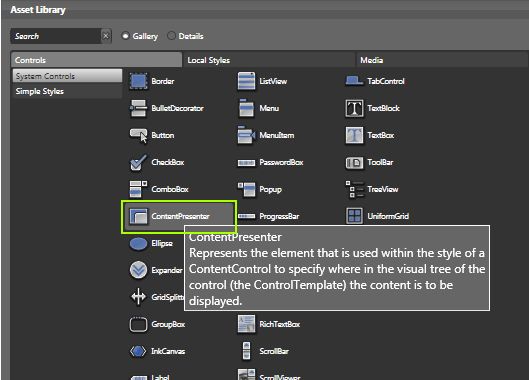Viewport: 529px width, 380px height.
Task: Switch to Details view mode
Action: coord(171,35)
